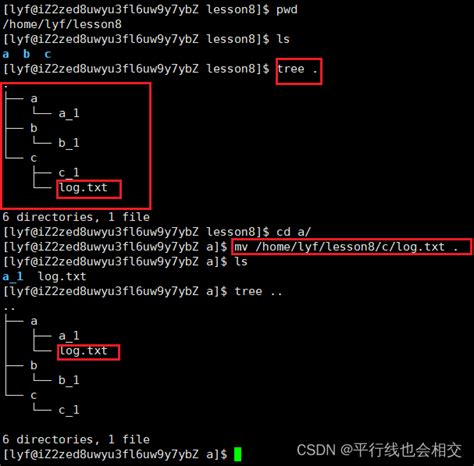Click the blue 'a' directory in ls output
This screenshot has width=474, height=466.
[x=6, y=54]
